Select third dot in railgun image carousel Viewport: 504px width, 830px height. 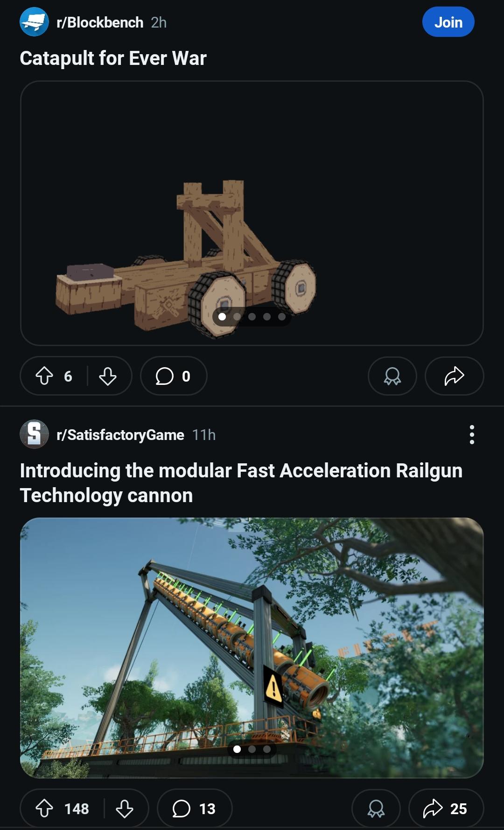click(x=267, y=749)
